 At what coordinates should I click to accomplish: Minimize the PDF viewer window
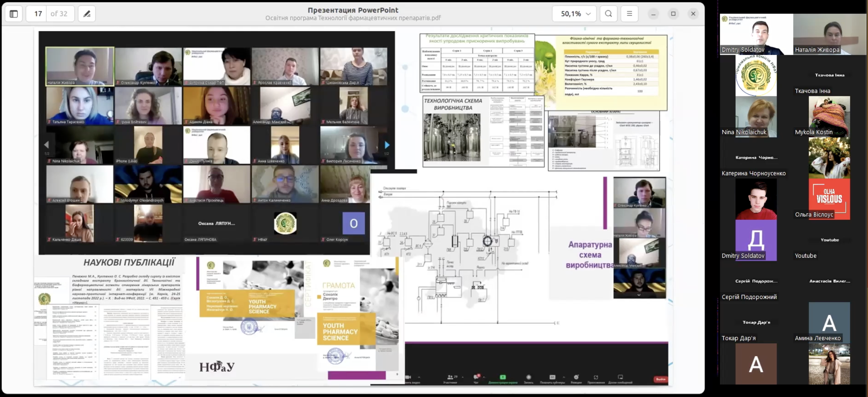tap(653, 14)
